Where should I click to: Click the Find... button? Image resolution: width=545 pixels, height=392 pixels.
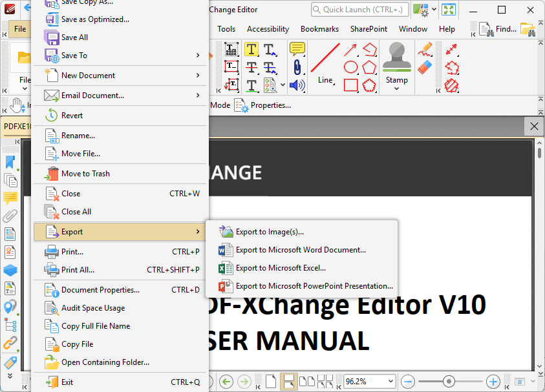(x=498, y=29)
